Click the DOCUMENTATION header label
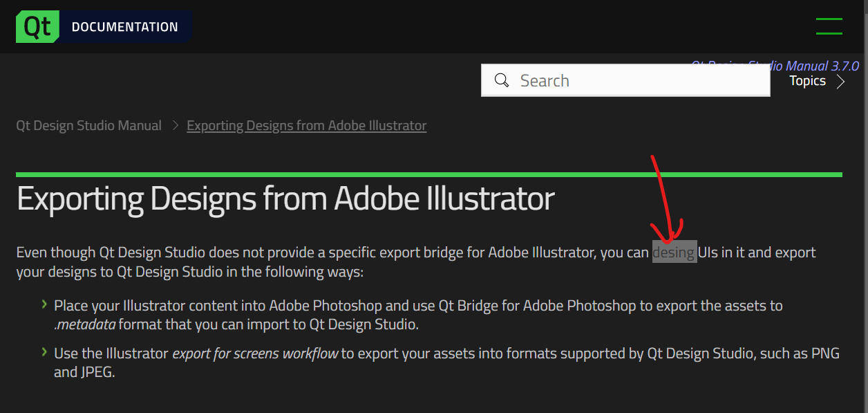This screenshot has width=868, height=413. click(124, 27)
